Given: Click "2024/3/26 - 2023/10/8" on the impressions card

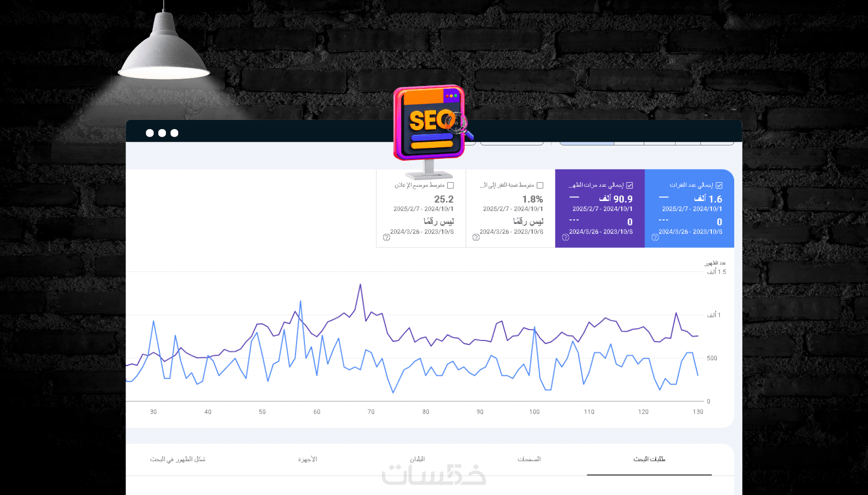Looking at the screenshot, I should coord(601,232).
